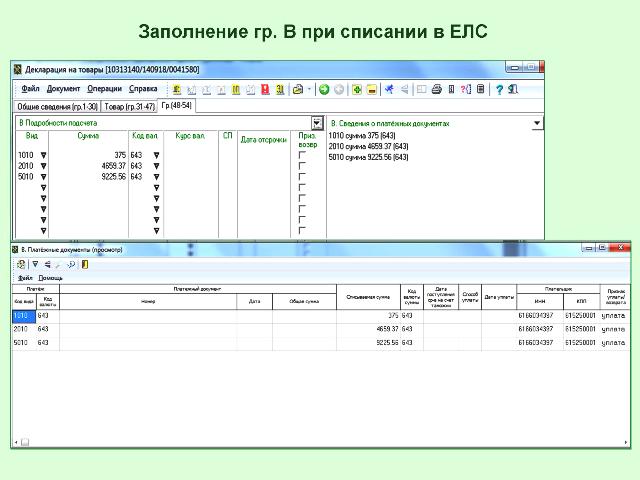Click the green arrow icon in toolbar

click(324, 89)
